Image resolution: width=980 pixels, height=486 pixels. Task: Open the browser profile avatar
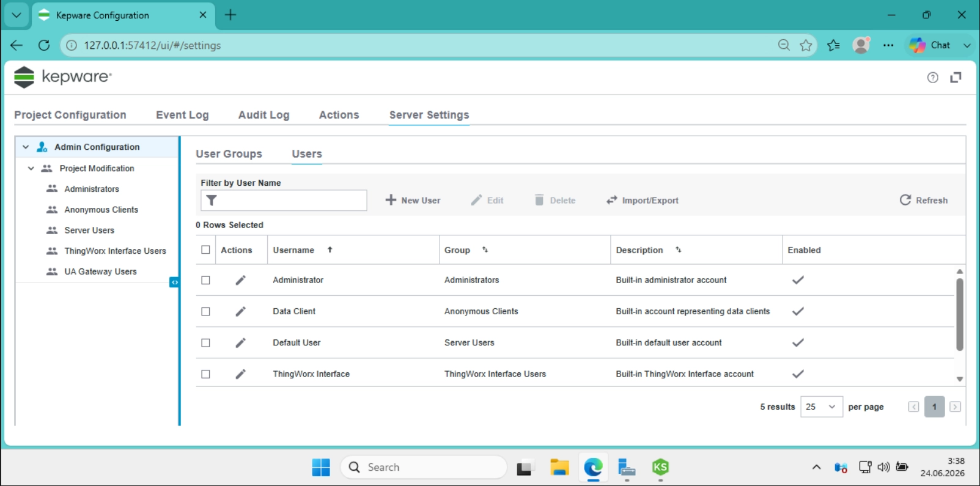[x=861, y=45]
